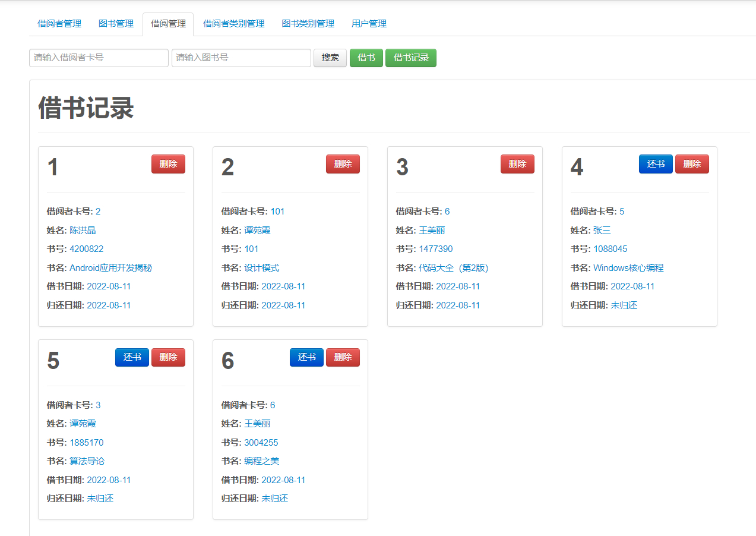Open the 用户管理 tab
Screen dimensions: 756x536
(369, 24)
